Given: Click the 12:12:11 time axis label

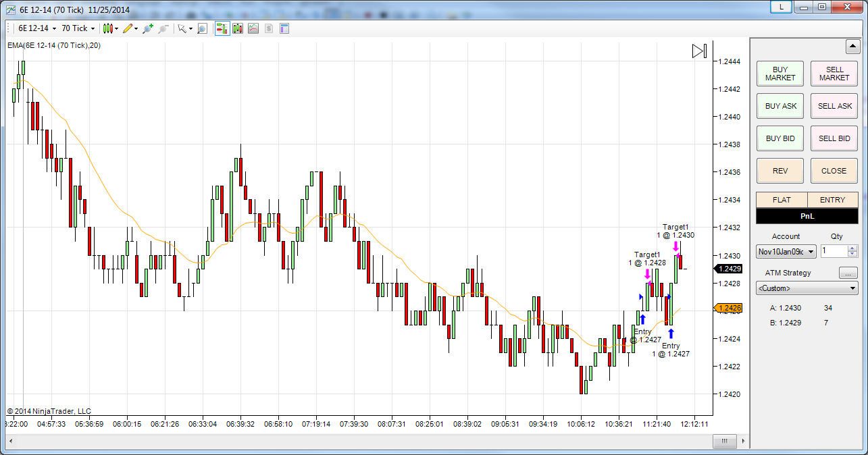Looking at the screenshot, I should coord(694,424).
